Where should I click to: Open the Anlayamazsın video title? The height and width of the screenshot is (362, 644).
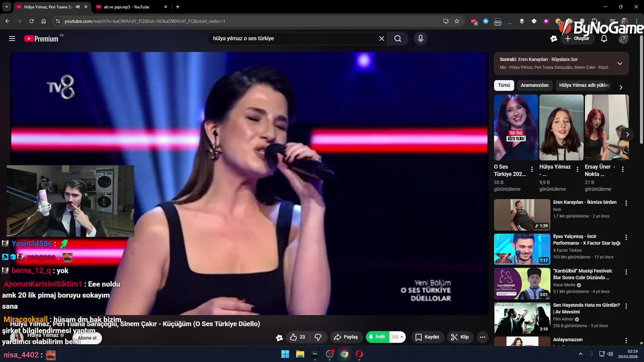568,339
